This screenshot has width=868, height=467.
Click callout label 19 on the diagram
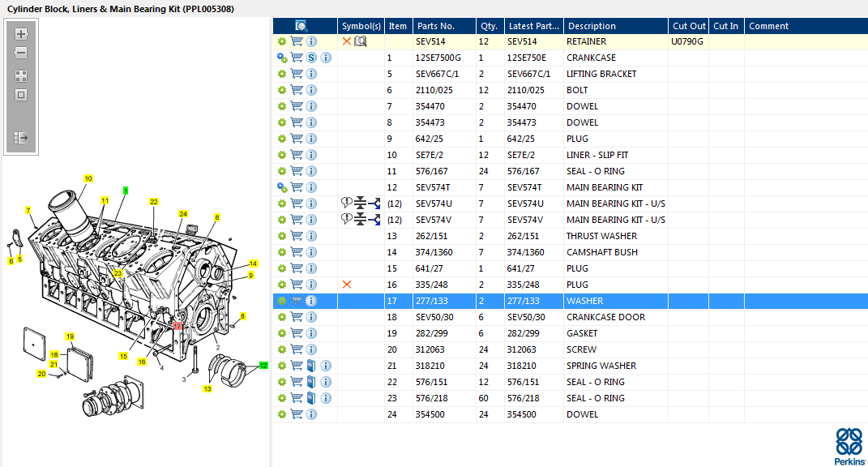[70, 336]
